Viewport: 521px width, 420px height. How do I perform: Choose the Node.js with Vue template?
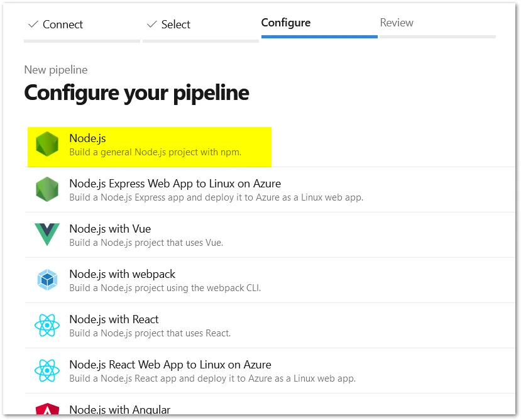[110, 229]
